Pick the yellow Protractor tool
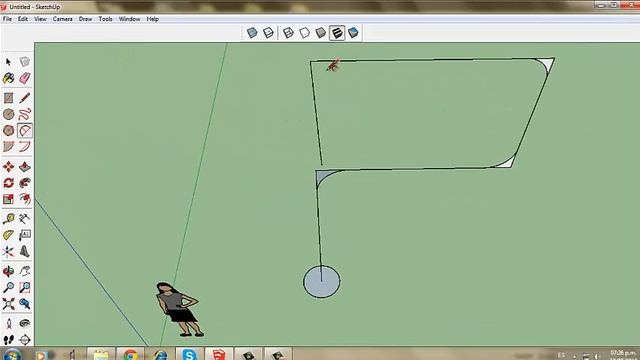640x360 pixels. (9, 235)
